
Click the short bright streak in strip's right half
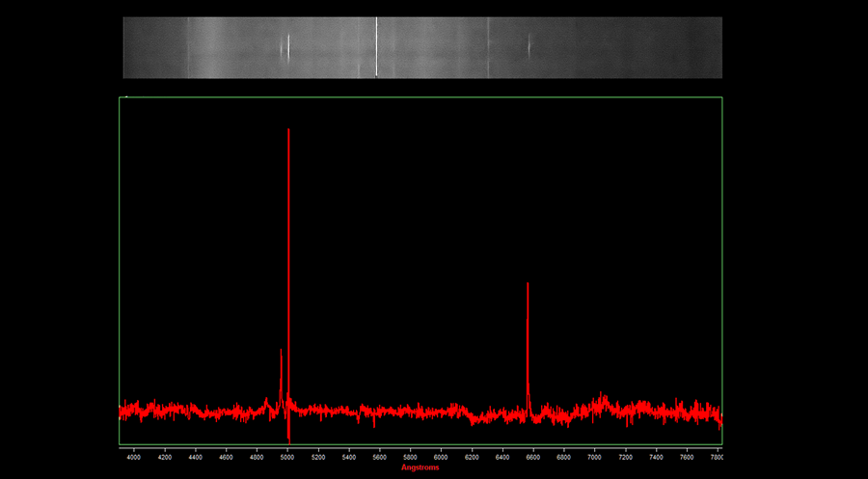[x=529, y=46]
